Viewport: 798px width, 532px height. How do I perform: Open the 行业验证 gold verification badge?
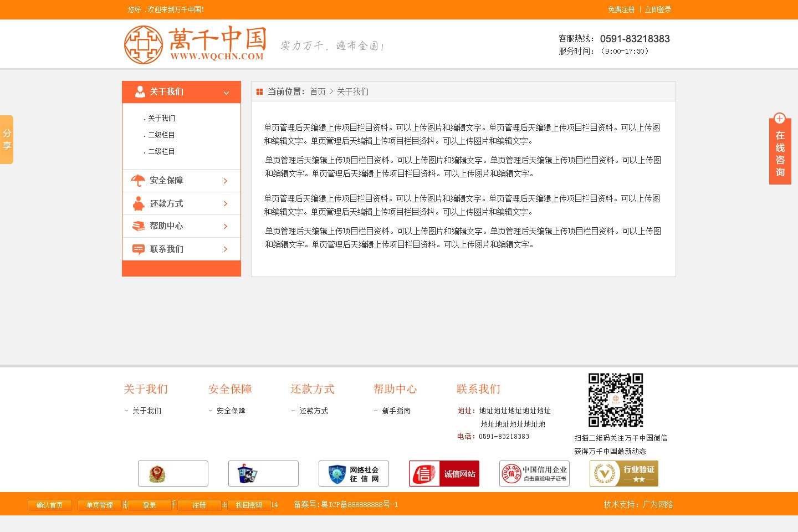click(x=624, y=474)
